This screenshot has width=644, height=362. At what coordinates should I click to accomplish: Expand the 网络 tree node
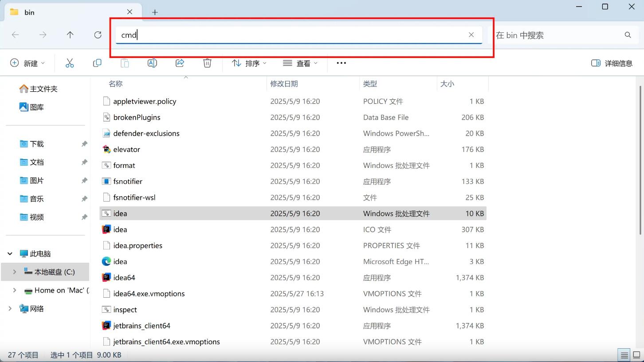click(x=10, y=309)
